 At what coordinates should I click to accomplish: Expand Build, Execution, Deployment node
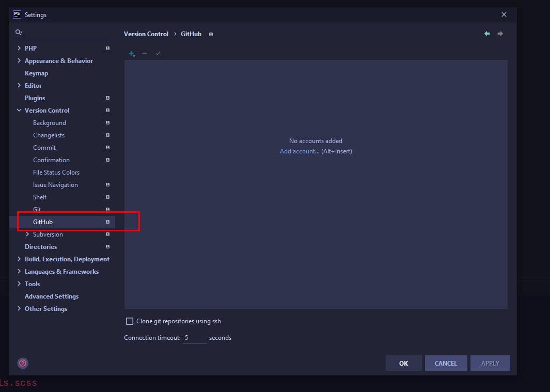click(x=19, y=259)
